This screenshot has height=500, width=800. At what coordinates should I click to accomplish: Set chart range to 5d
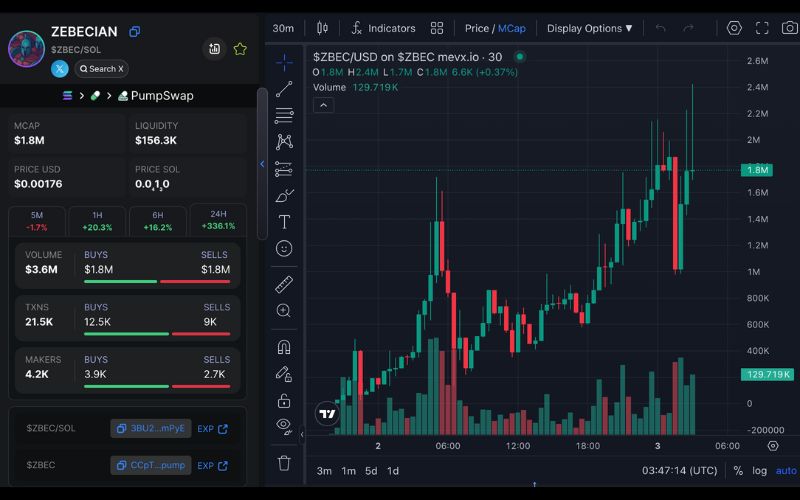(x=371, y=471)
